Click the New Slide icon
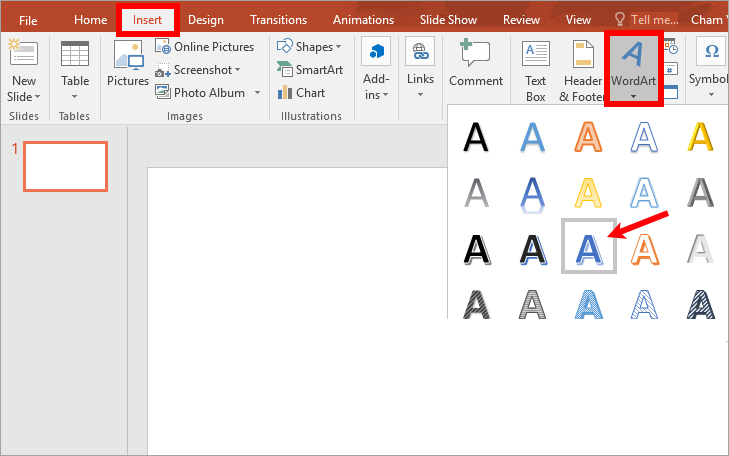The width and height of the screenshot is (729, 456). pyautogui.click(x=23, y=58)
